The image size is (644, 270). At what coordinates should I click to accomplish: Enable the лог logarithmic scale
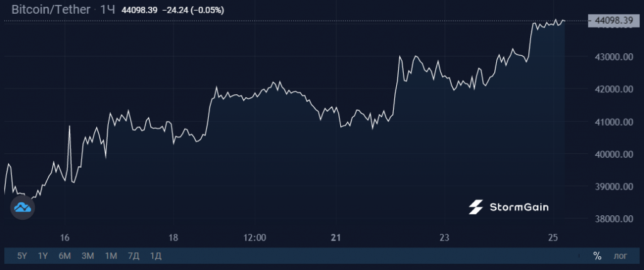click(x=620, y=256)
